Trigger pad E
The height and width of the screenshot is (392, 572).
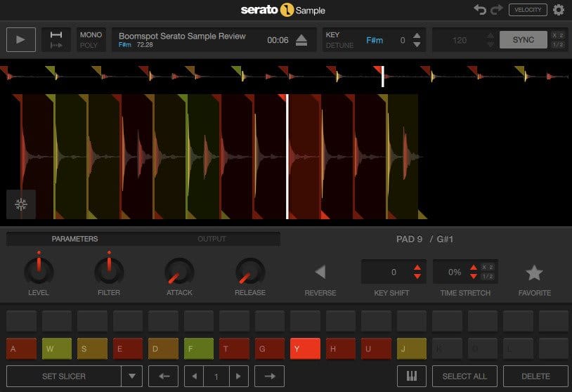(128, 348)
